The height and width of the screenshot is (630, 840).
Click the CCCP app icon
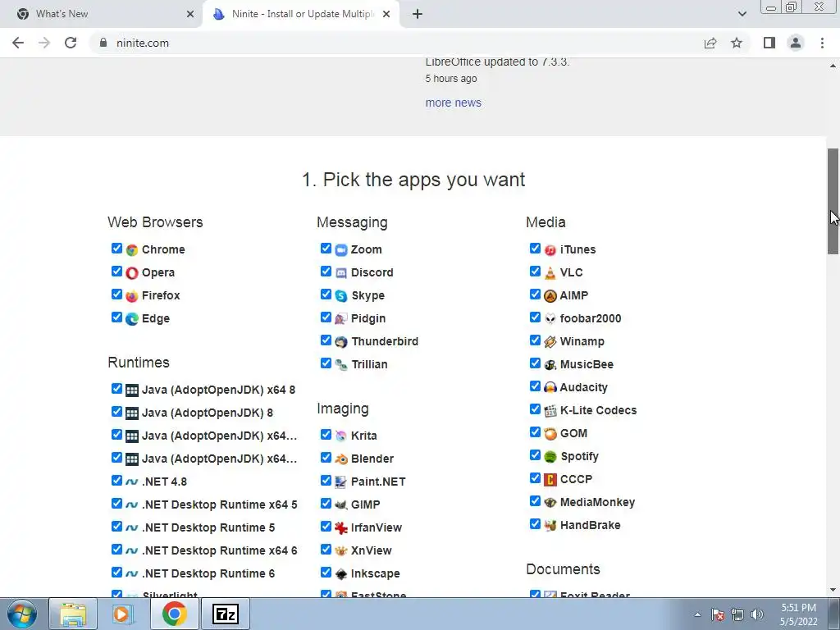click(x=550, y=480)
